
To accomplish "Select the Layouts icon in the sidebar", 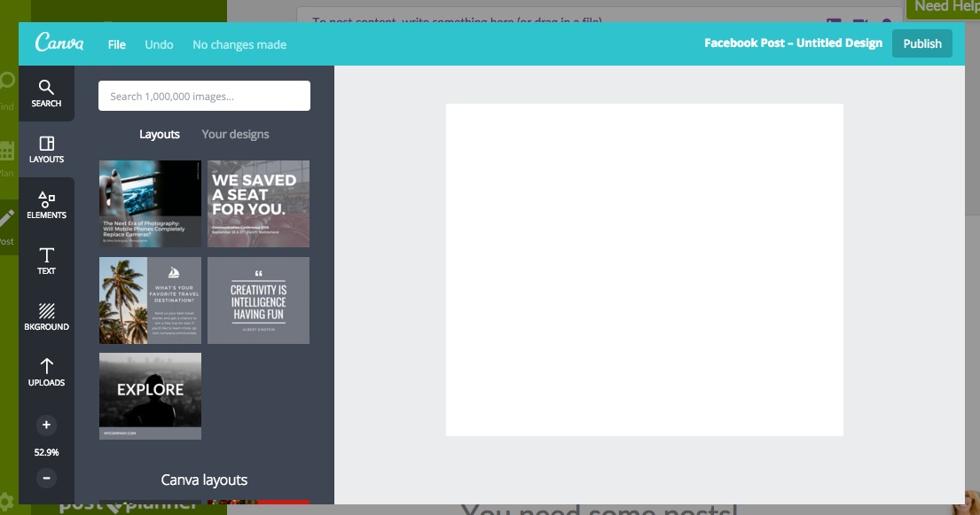I will pos(46,149).
